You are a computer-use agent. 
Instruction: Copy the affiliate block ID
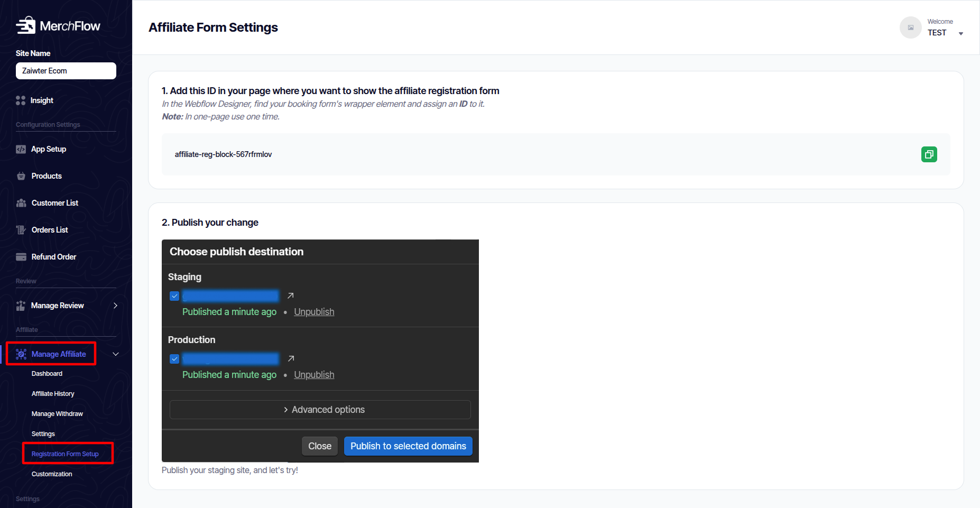929,154
